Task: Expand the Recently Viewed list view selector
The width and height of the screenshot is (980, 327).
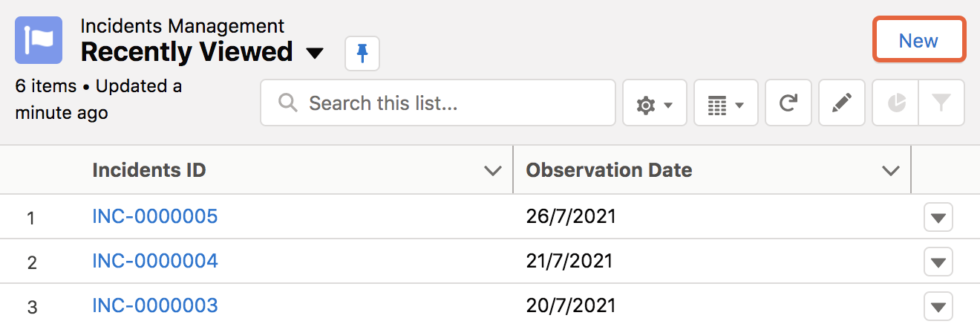Action: 315,53
